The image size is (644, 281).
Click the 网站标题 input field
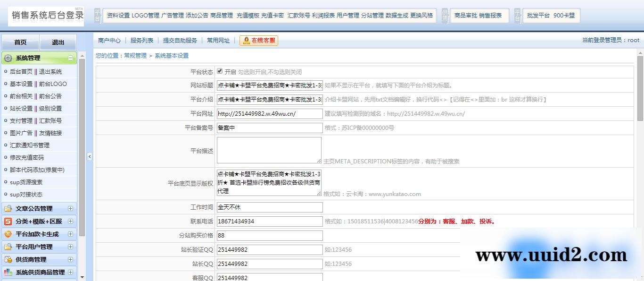(269, 85)
